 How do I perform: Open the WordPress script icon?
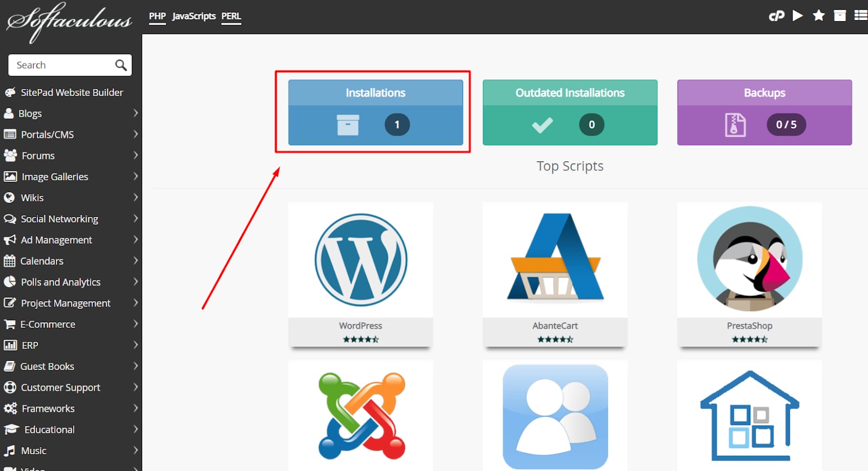(x=361, y=260)
